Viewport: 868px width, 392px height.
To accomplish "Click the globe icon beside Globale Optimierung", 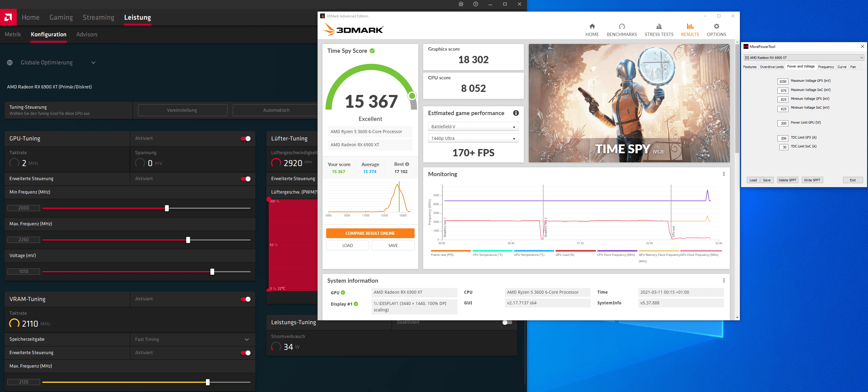I will click(x=10, y=63).
